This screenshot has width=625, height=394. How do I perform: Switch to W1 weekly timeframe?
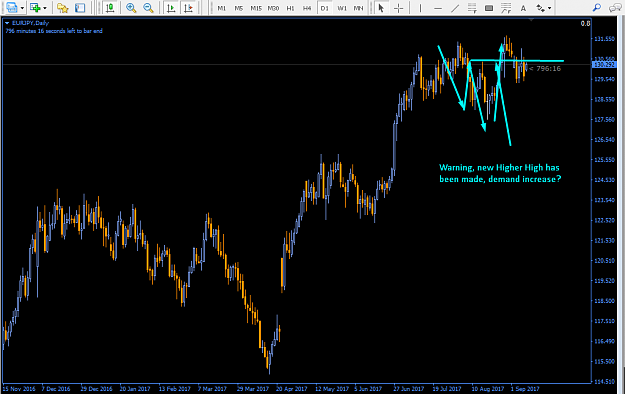pos(342,8)
